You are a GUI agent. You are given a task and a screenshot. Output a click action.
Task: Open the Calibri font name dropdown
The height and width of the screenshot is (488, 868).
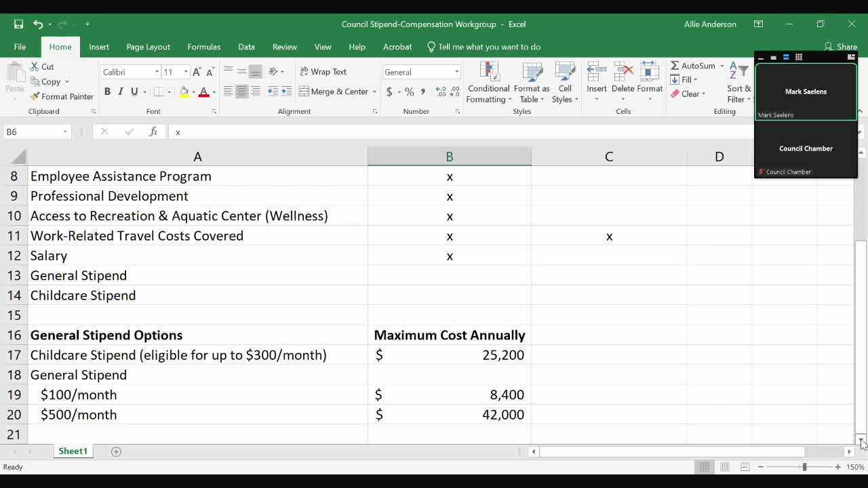point(157,72)
